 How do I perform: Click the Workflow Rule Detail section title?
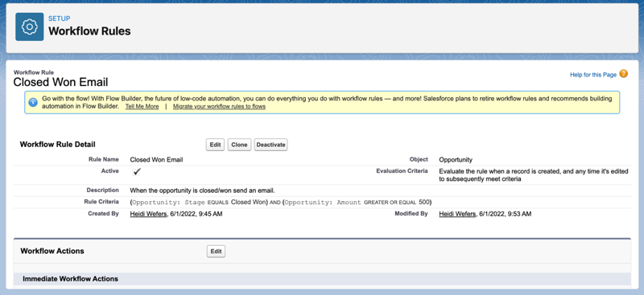point(57,145)
